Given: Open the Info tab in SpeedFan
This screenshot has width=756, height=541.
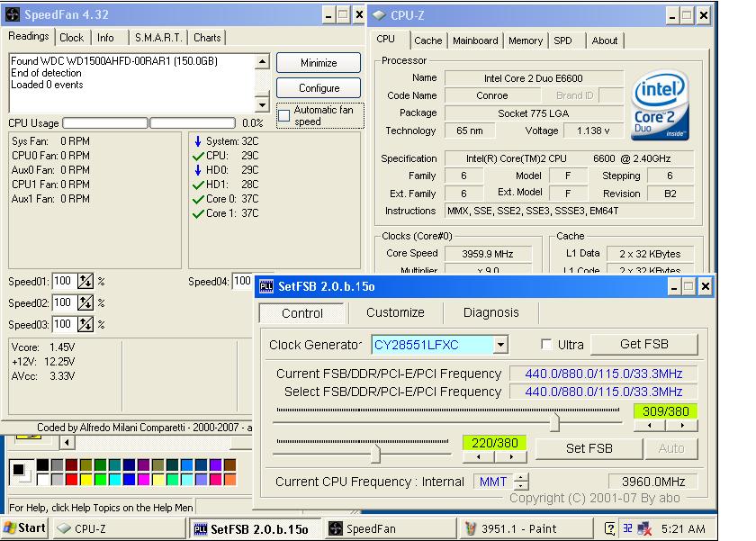Looking at the screenshot, I should 105,38.
